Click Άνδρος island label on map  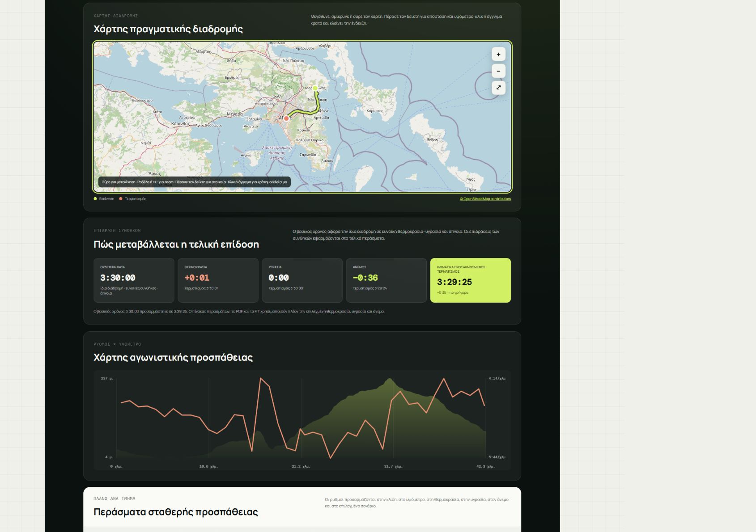(432, 139)
